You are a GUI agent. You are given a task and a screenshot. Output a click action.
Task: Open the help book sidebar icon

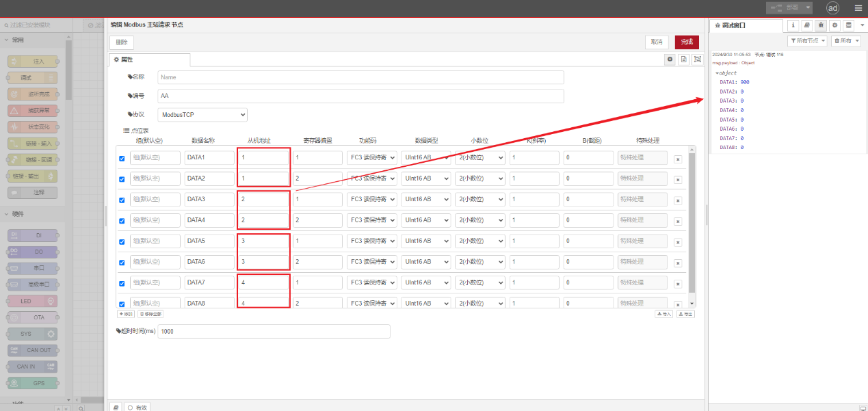[x=807, y=25]
